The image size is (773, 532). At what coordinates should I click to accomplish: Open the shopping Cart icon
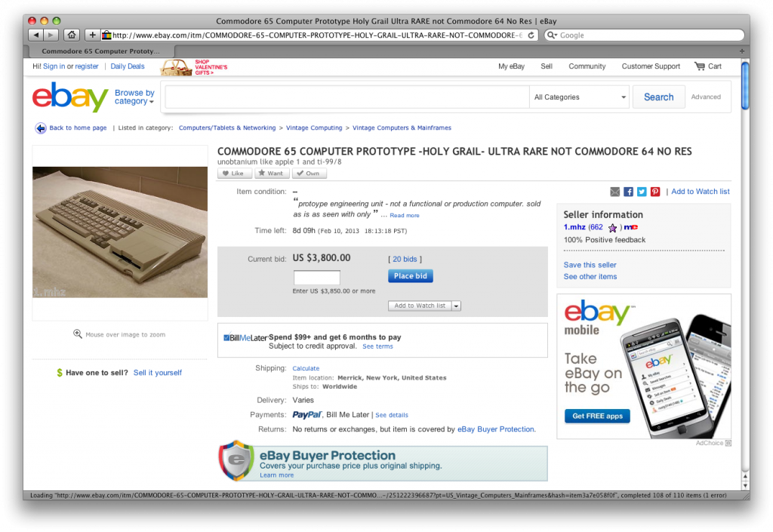click(x=700, y=66)
